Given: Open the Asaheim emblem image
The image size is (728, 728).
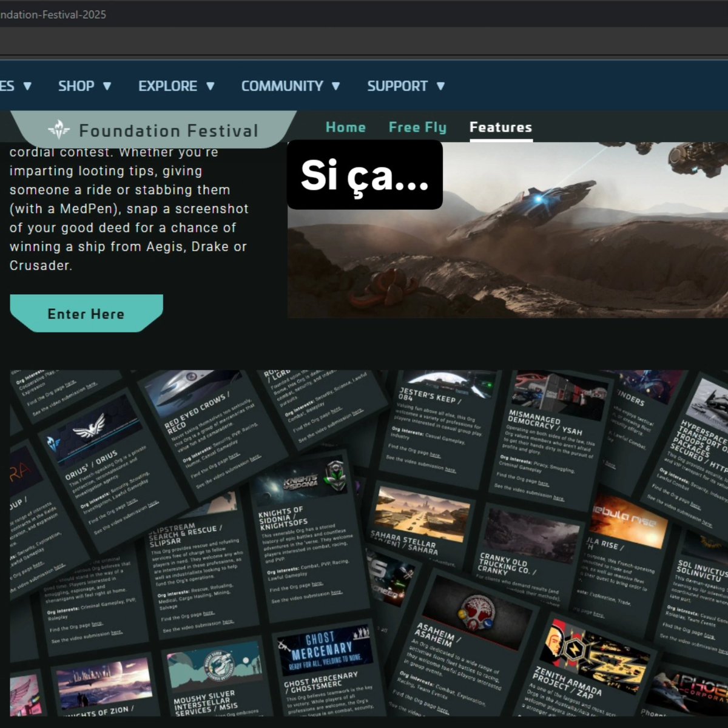Looking at the screenshot, I should point(477,612).
